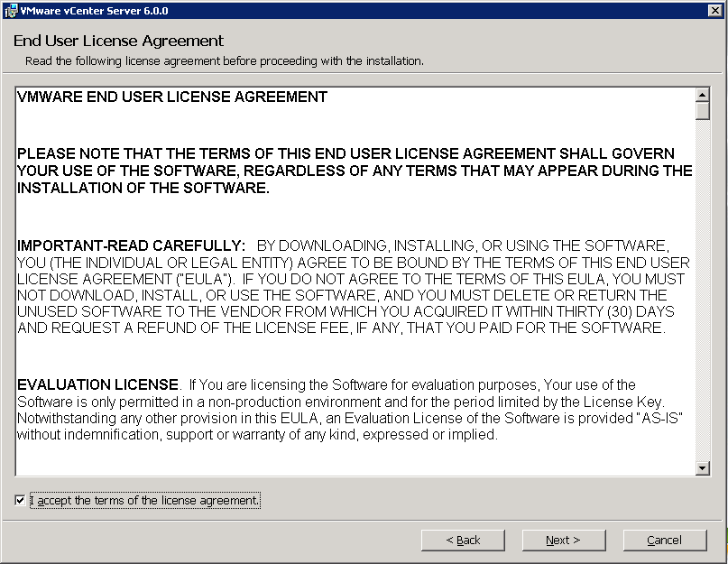Click the license text scrollbar thumb
This screenshot has width=728, height=564.
[x=703, y=111]
